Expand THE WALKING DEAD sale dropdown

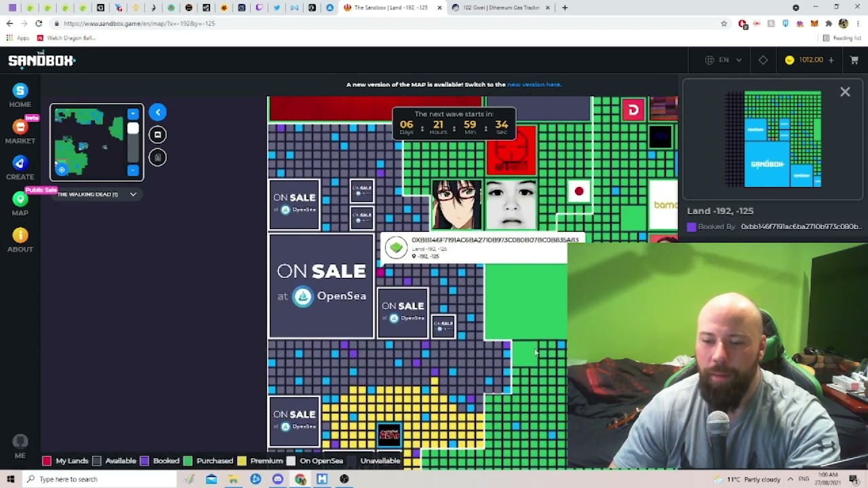(x=98, y=195)
